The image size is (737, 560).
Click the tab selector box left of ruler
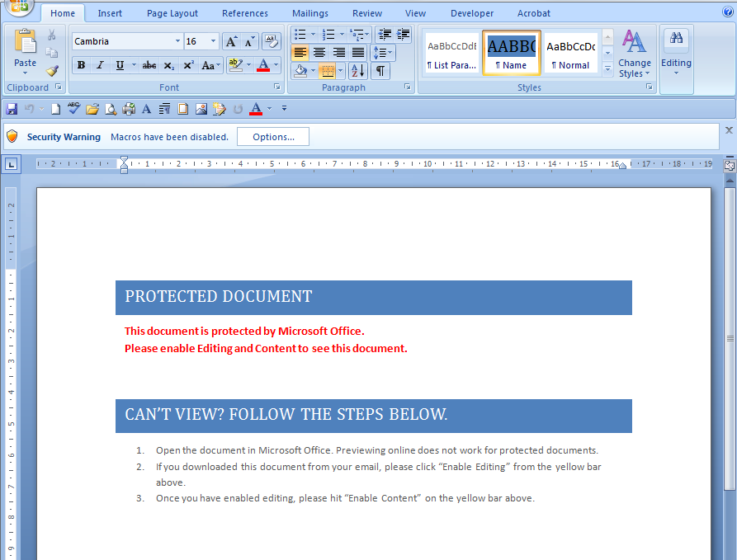tap(12, 164)
